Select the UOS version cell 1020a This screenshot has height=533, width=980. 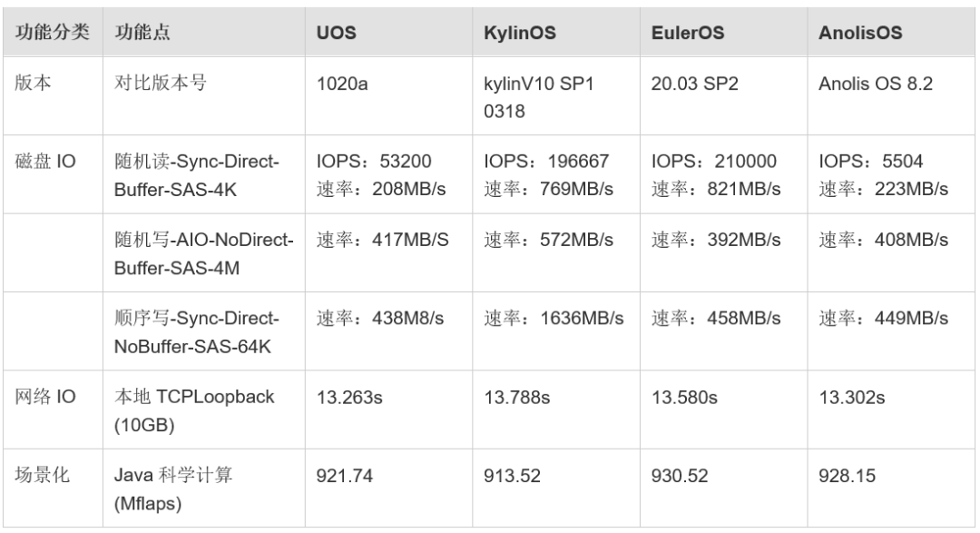(388, 95)
